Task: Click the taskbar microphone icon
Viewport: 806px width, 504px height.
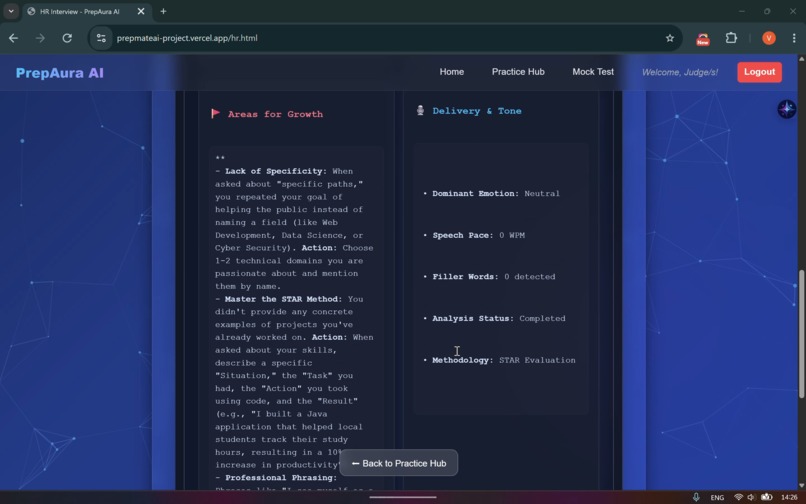Action: (696, 497)
